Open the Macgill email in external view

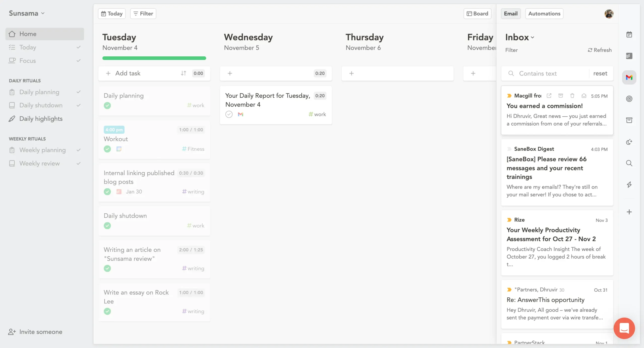pyautogui.click(x=549, y=96)
